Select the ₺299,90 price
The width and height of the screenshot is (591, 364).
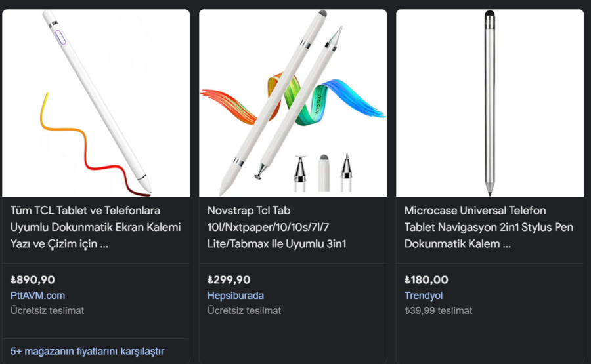pos(229,279)
